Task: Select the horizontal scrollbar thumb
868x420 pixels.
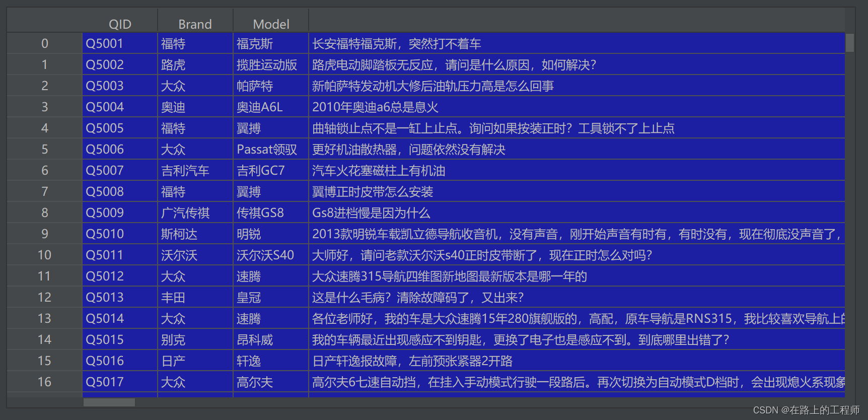Action: pyautogui.click(x=109, y=402)
